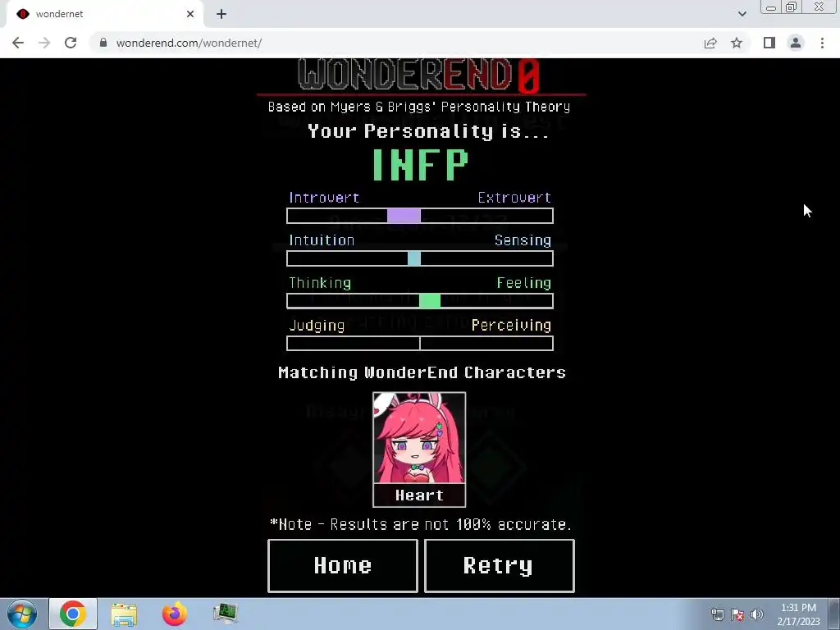Click the WonderEnd 0 logo
This screenshot has width=840, height=630.
click(x=419, y=75)
